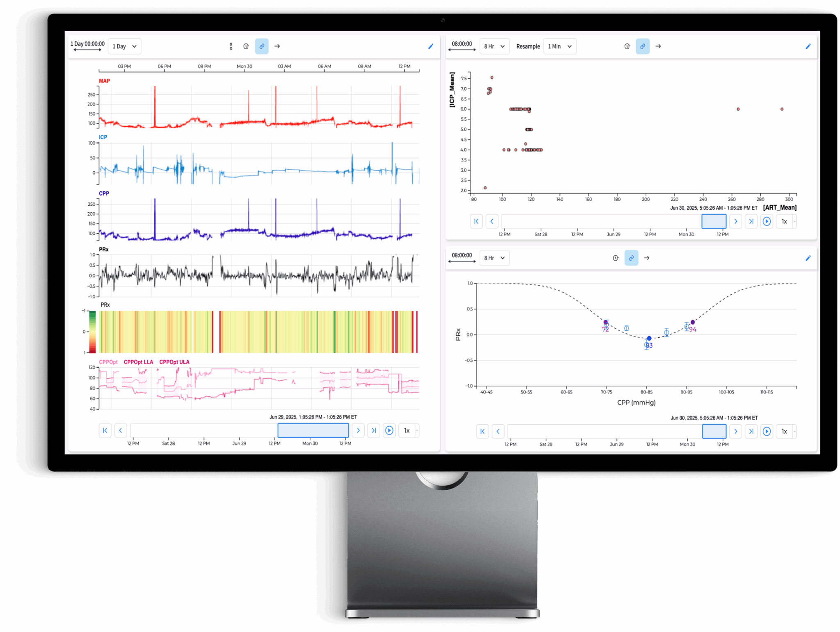Open the clock icon on the PRx-CPP curve panel
The height and width of the screenshot is (632, 840).
(x=616, y=258)
